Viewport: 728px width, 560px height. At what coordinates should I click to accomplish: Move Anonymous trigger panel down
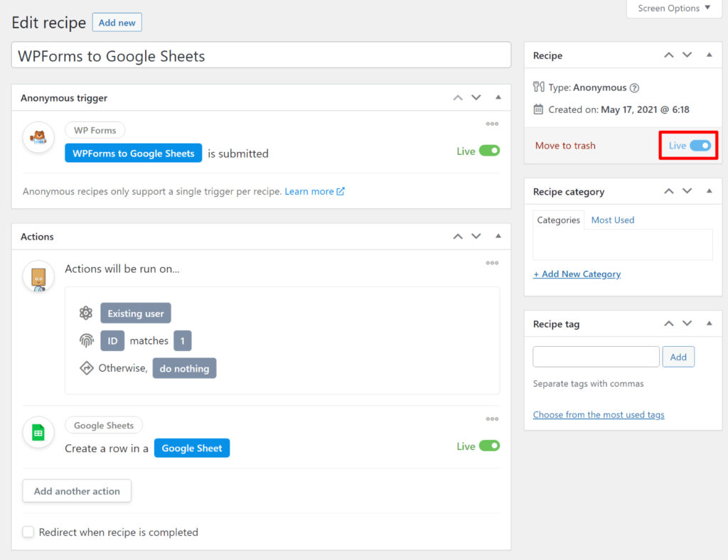(476, 97)
